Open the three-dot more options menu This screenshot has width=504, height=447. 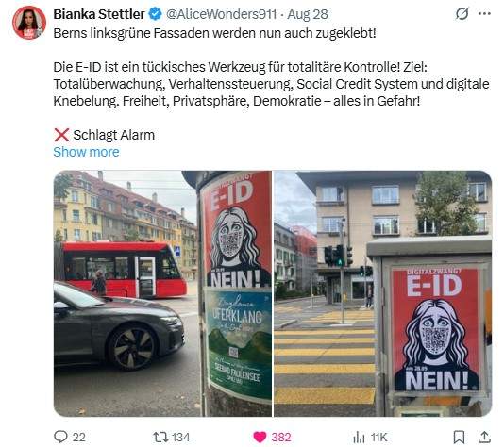click(484, 14)
